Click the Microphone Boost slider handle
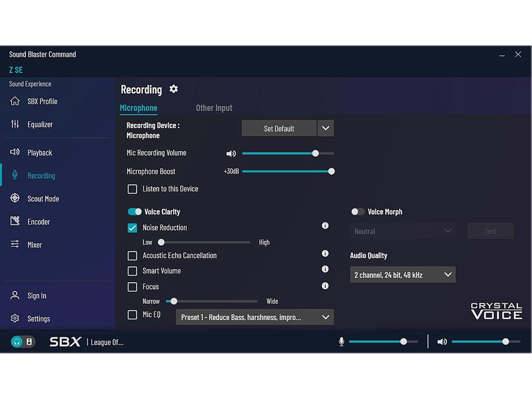This screenshot has width=532, height=399. (x=331, y=171)
